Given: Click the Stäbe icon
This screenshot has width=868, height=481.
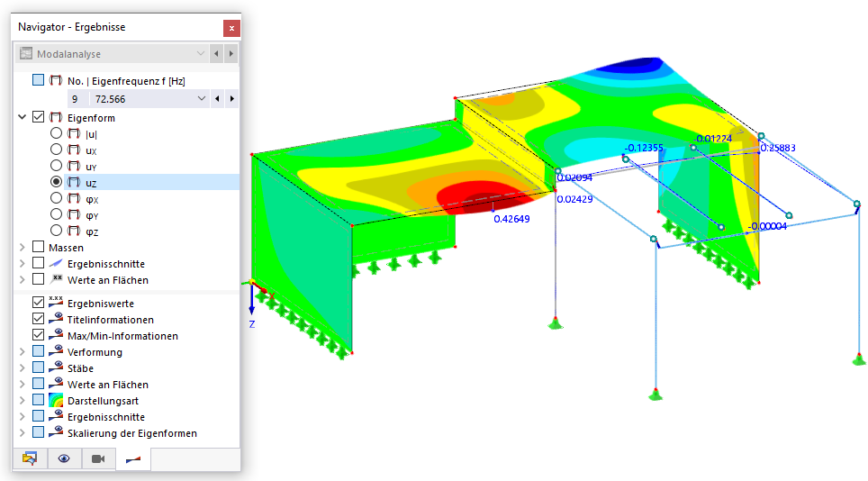Looking at the screenshot, I should coord(56,367).
